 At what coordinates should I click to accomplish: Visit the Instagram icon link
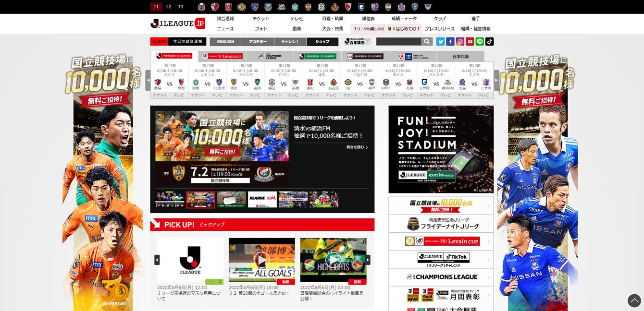460,42
